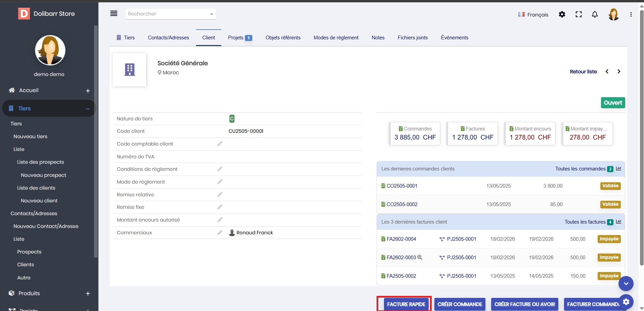
Task: Click the Facture rapide button
Action: (406, 304)
